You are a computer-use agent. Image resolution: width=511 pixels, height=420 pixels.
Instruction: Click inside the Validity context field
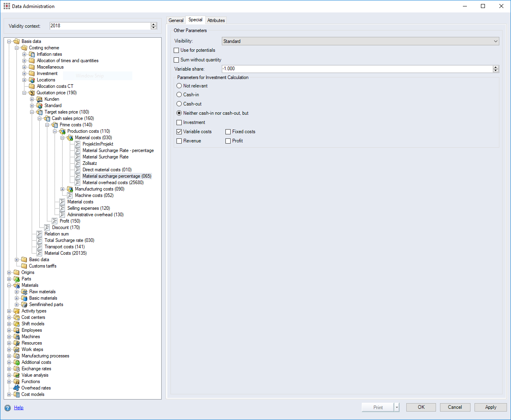[x=100, y=26]
